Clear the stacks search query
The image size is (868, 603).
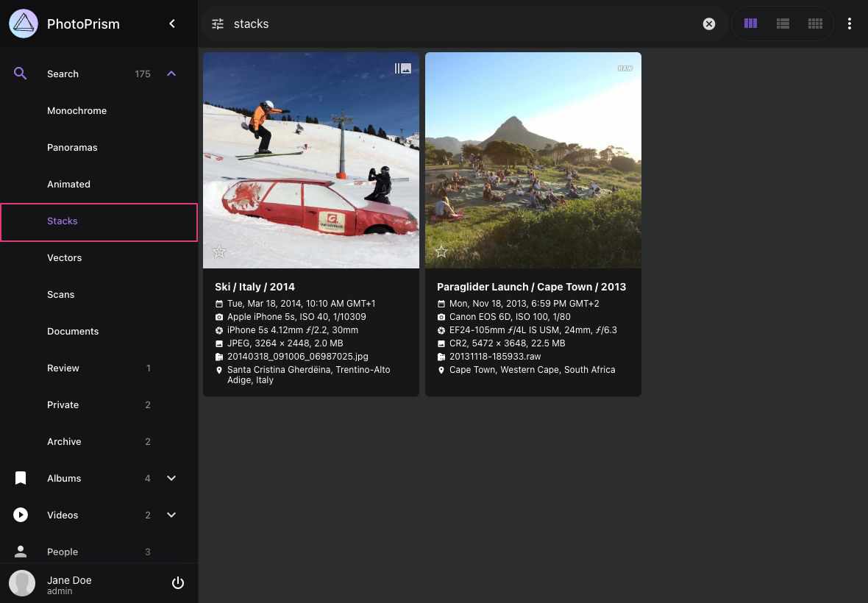(x=708, y=24)
